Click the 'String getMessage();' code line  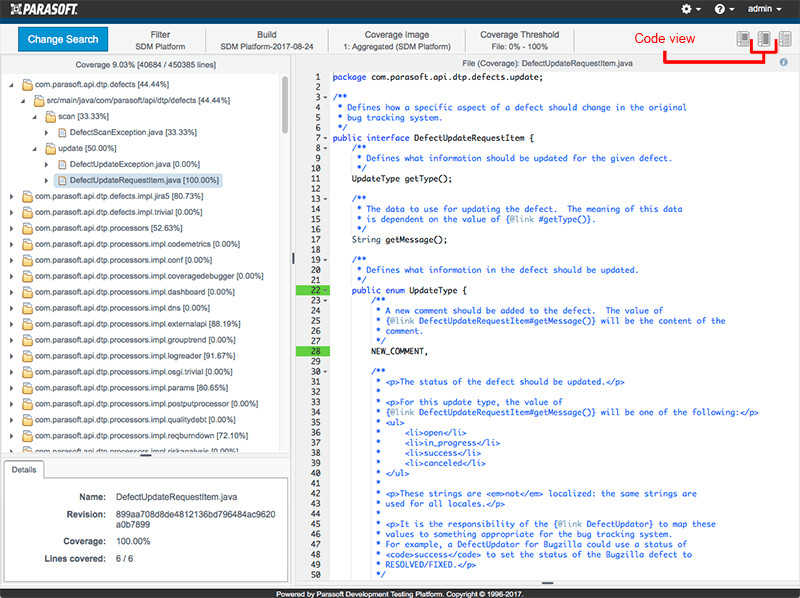[399, 239]
